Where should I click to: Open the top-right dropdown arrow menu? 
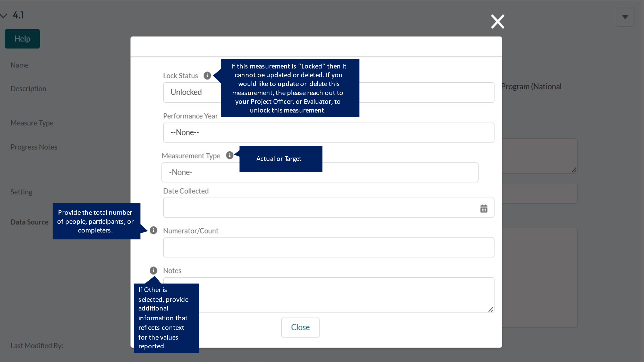point(625,17)
